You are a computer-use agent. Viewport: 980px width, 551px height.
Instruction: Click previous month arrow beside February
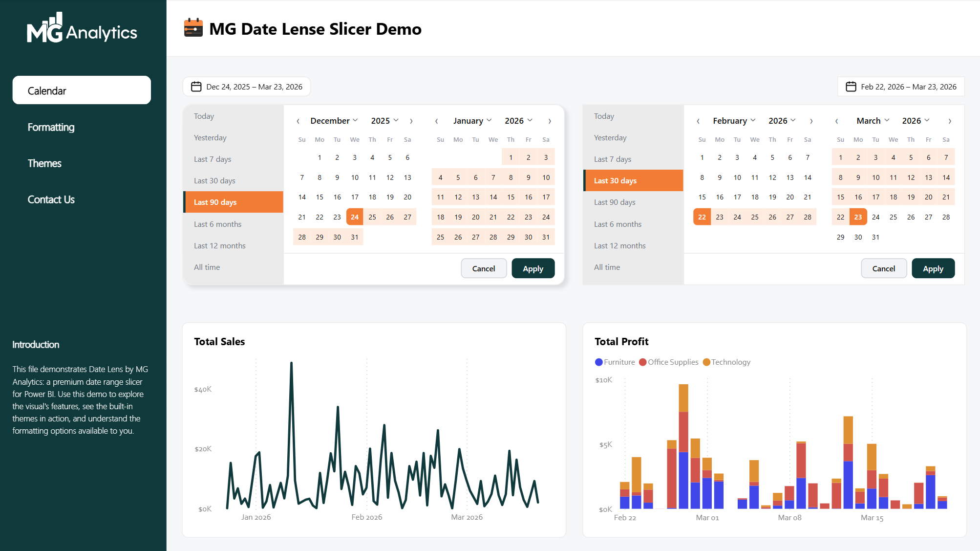coord(698,121)
